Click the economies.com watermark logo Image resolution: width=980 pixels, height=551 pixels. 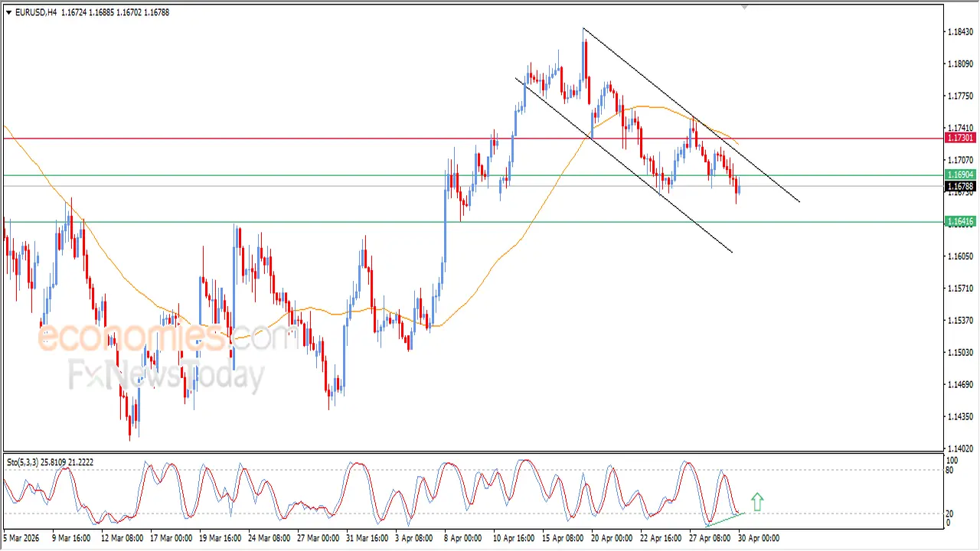tap(165, 337)
